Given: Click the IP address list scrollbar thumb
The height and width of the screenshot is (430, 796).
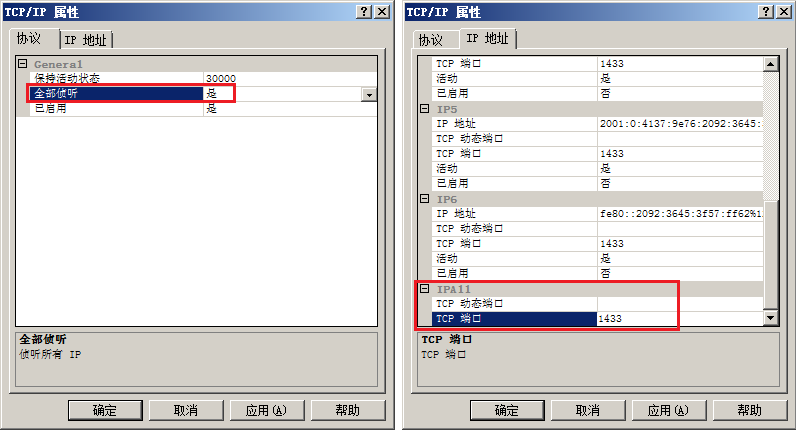Looking at the screenshot, I should coord(771,254).
